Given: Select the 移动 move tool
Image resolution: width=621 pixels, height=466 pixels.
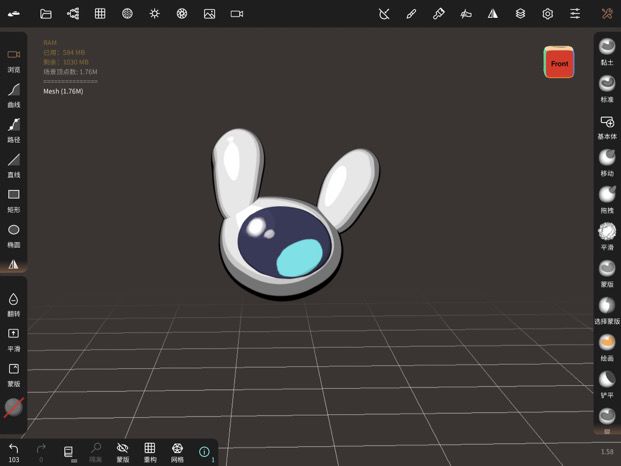Looking at the screenshot, I should 607,162.
